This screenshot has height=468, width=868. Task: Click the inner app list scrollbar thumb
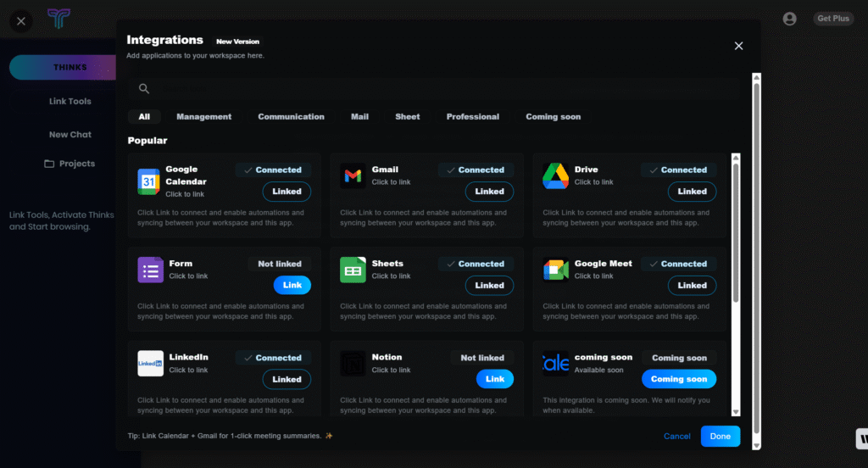coord(736,232)
